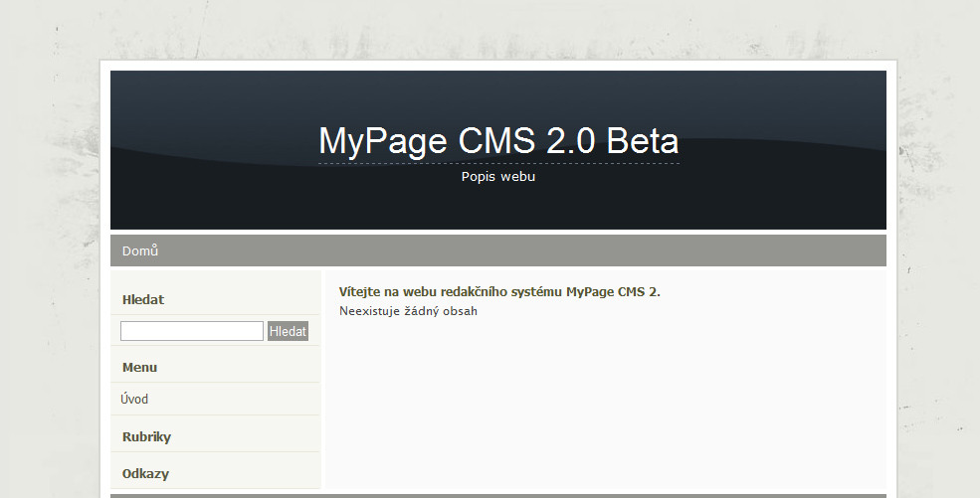
Task: Click the MyPage CMS 2.0 Beta title
Action: 498,141
